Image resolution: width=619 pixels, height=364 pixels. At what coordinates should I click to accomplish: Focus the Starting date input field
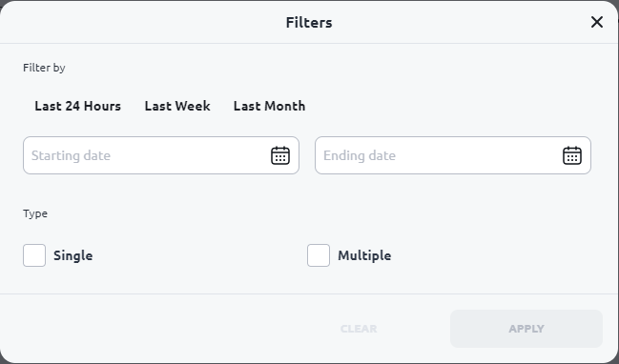pos(161,155)
